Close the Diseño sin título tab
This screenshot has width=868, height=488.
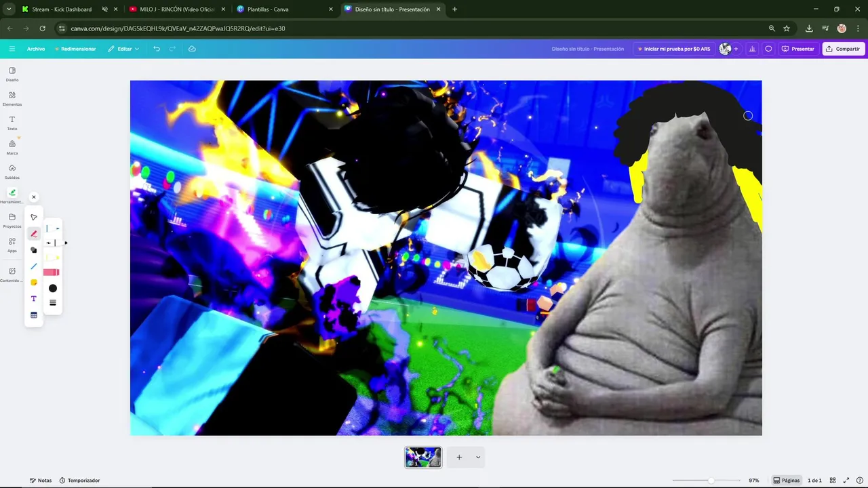(438, 9)
